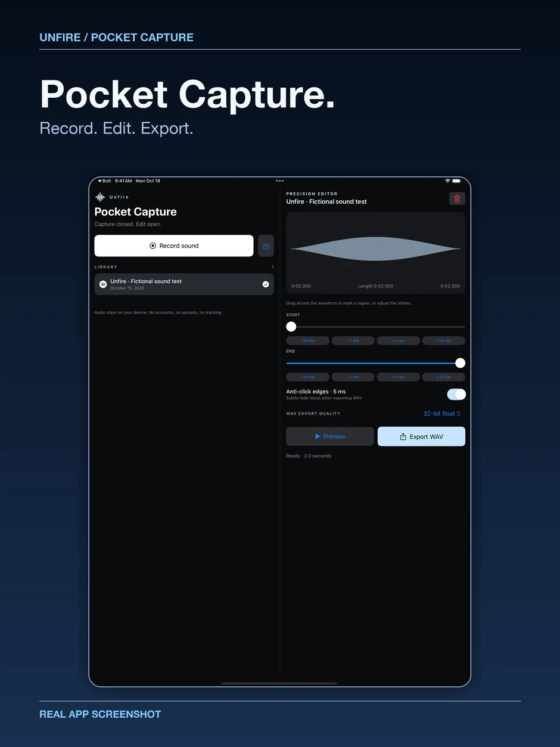Click the 'Pocket Capture' app title in sidebar
Screen dimensions: 560x747
(136, 212)
